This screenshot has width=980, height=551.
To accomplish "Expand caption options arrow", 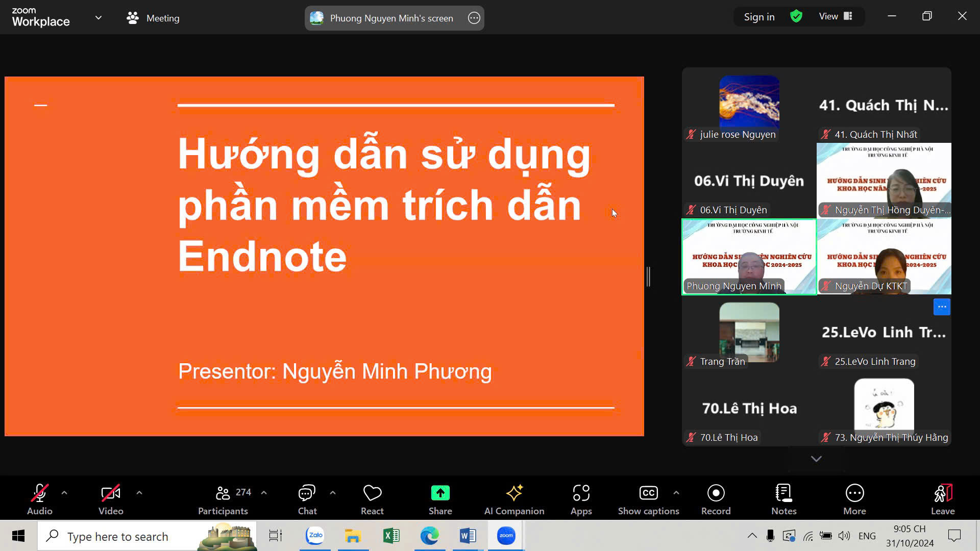I will (676, 493).
